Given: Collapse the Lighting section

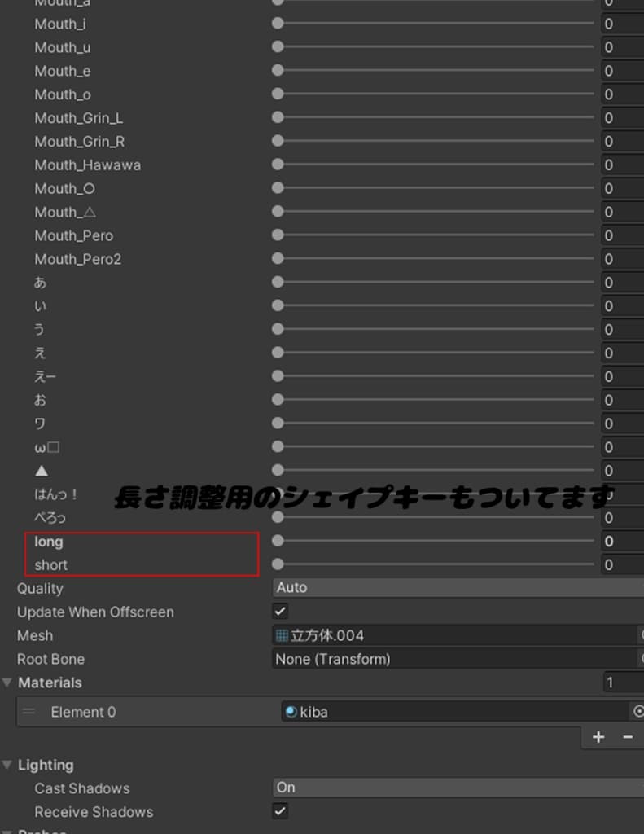Looking at the screenshot, I should click(7, 765).
